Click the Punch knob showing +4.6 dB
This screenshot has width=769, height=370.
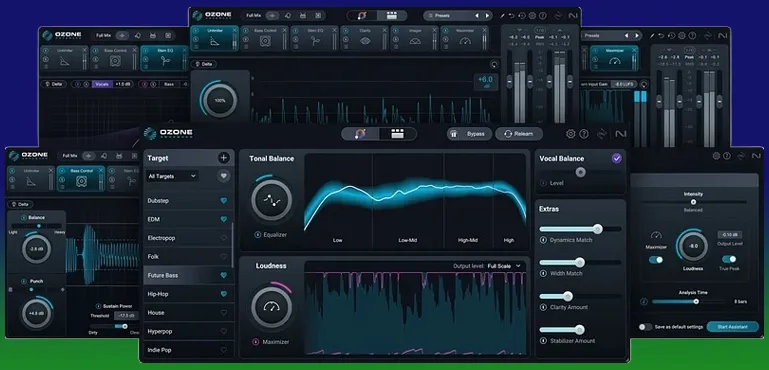[37, 313]
